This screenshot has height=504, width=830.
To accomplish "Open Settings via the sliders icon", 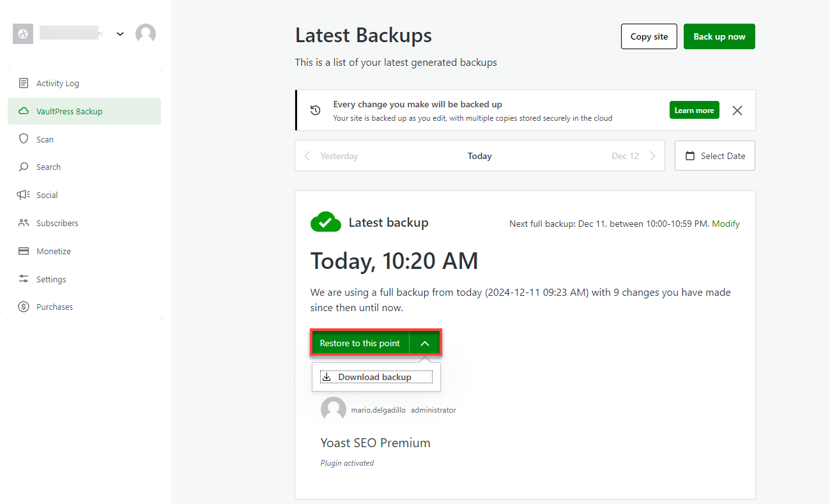I will coord(24,279).
